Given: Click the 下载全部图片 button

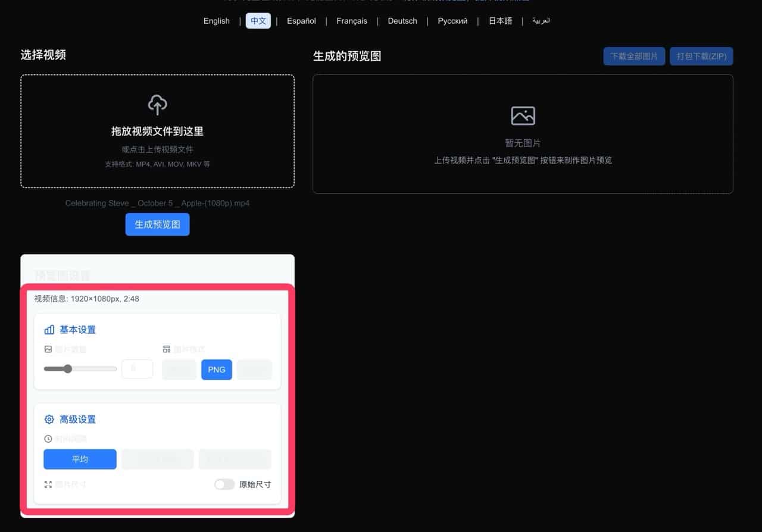Looking at the screenshot, I should (634, 56).
